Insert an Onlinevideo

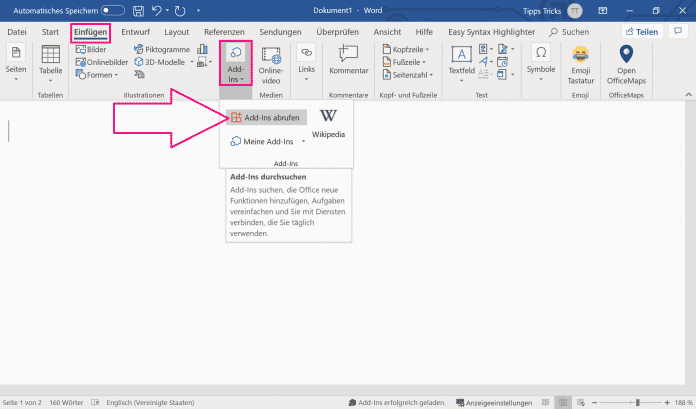point(271,62)
